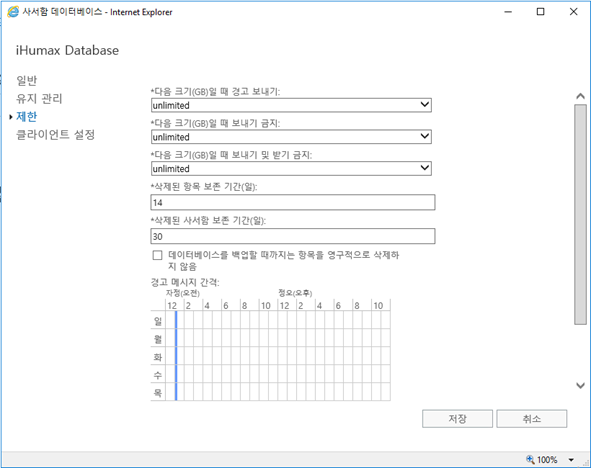
Task: Click the scrollbar up arrow
Action: (x=580, y=96)
